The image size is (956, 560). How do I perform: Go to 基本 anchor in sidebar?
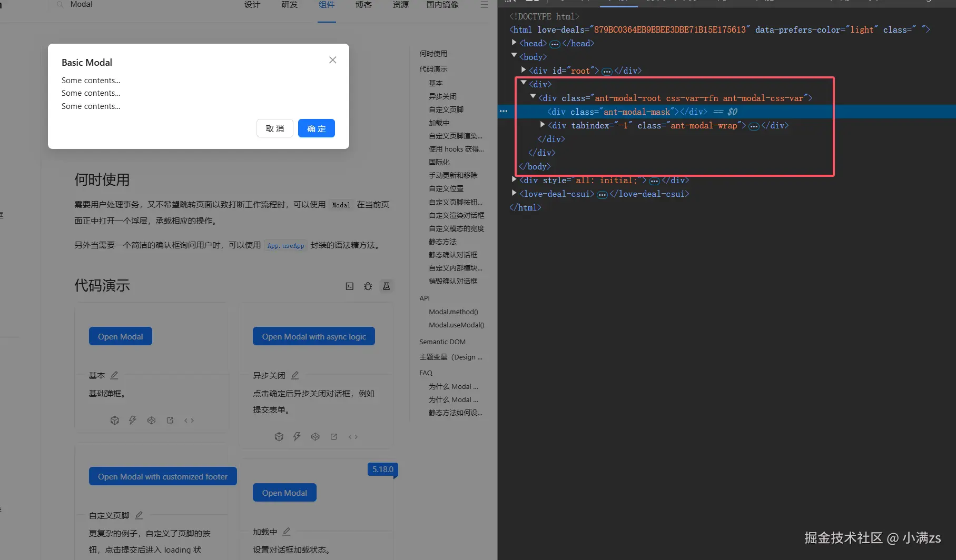[436, 83]
